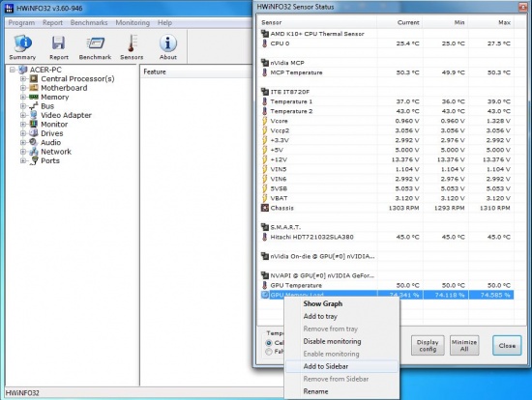Click the Display config button
532x400 pixels.
pos(428,346)
